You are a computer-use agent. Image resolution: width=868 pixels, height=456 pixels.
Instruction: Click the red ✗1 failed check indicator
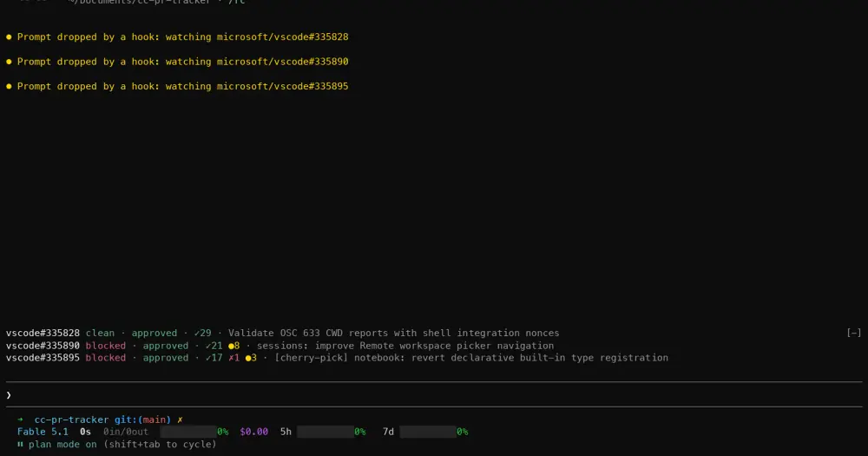[x=234, y=358]
